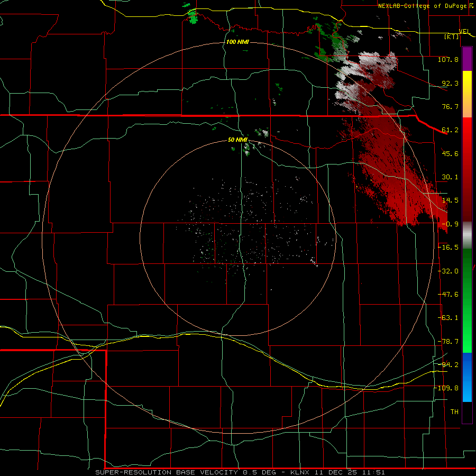
Task: Click the "VEL" legend title
Action: click(x=464, y=31)
